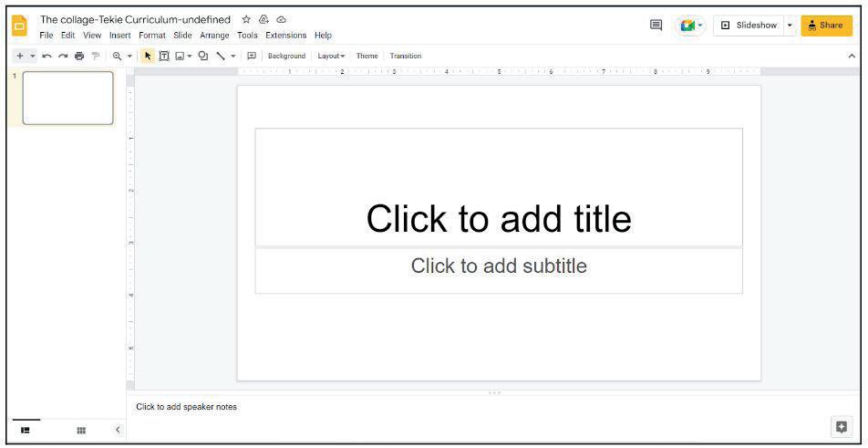Open the File menu
Image resolution: width=868 pixels, height=448 pixels.
[46, 36]
